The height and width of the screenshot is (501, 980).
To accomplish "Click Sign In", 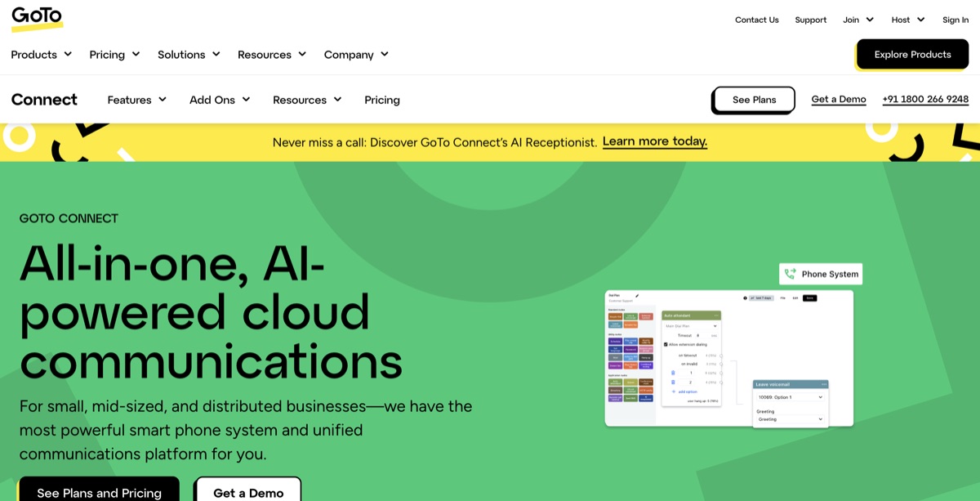I will coord(955,20).
